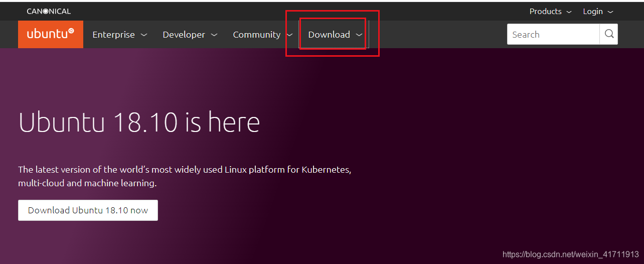Expand the Enterprise chevron arrow
The width and height of the screenshot is (644, 264).
tap(144, 35)
